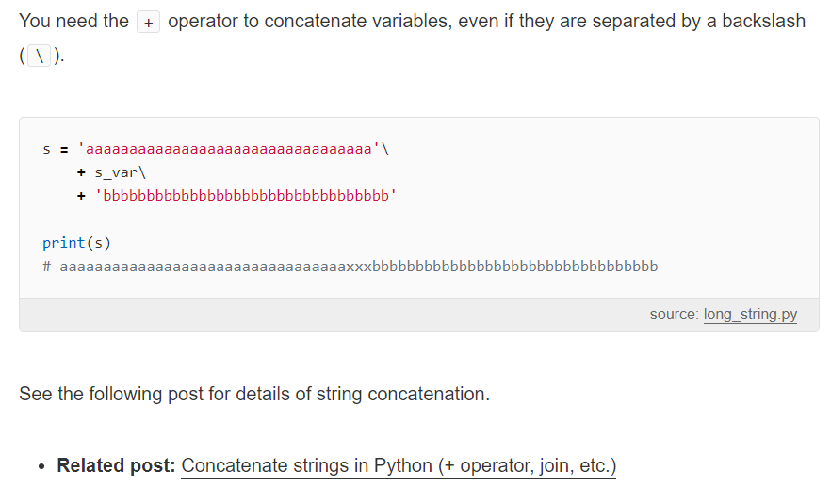Click the bold "Related post:" text

coord(116,465)
